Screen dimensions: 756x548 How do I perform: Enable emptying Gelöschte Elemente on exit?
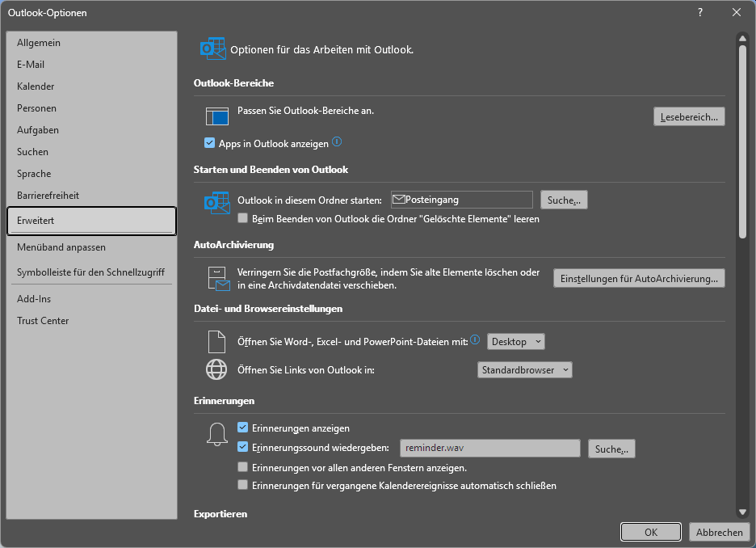pos(242,218)
